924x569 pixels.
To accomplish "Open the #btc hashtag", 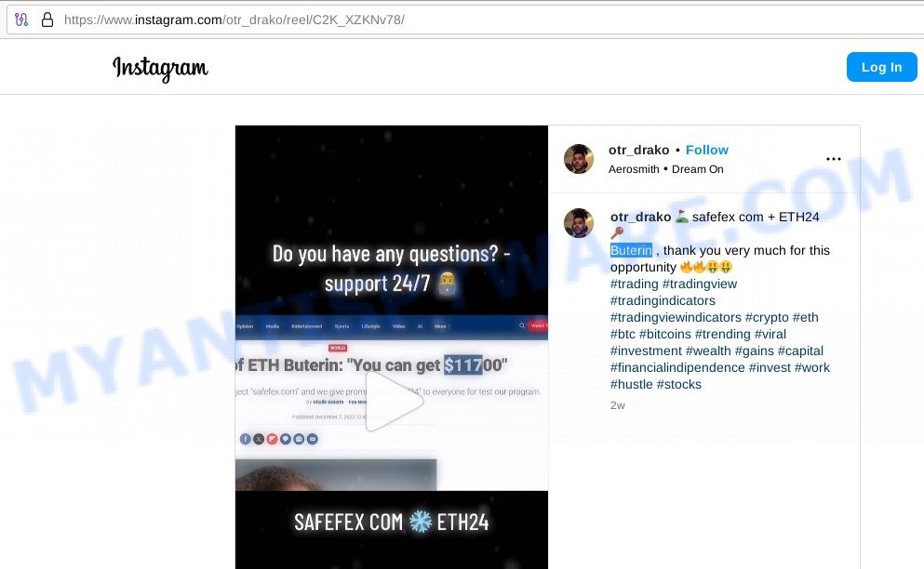I will pyautogui.click(x=623, y=334).
